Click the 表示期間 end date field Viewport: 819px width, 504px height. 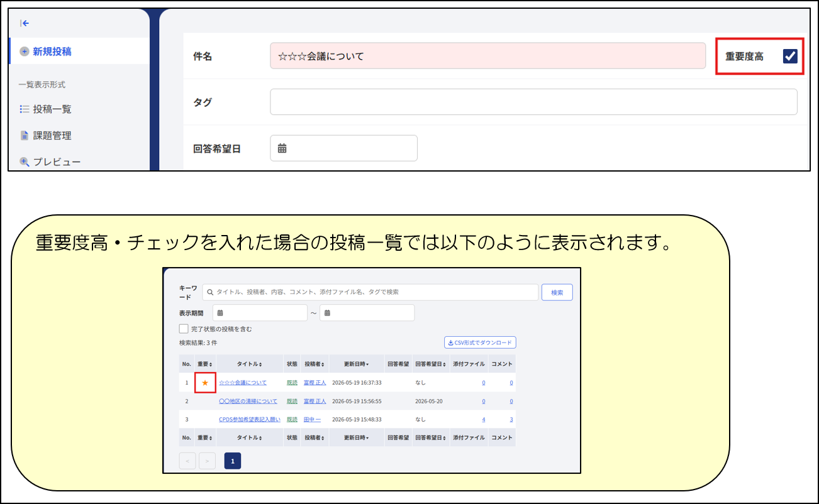pos(367,313)
